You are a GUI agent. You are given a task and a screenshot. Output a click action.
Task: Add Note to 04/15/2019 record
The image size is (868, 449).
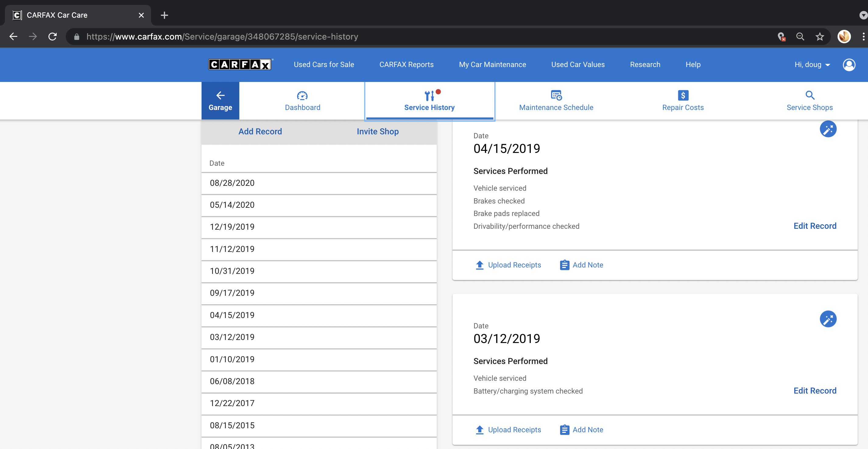(582, 265)
